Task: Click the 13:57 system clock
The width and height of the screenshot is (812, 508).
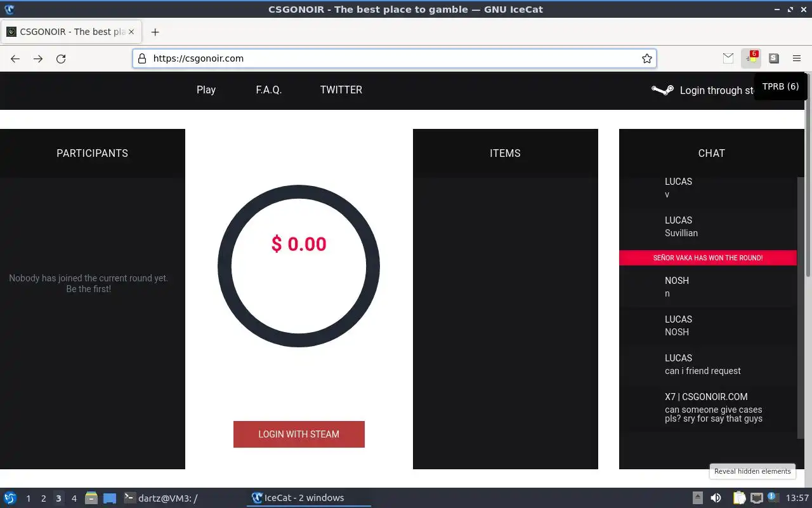Action: pos(797,498)
